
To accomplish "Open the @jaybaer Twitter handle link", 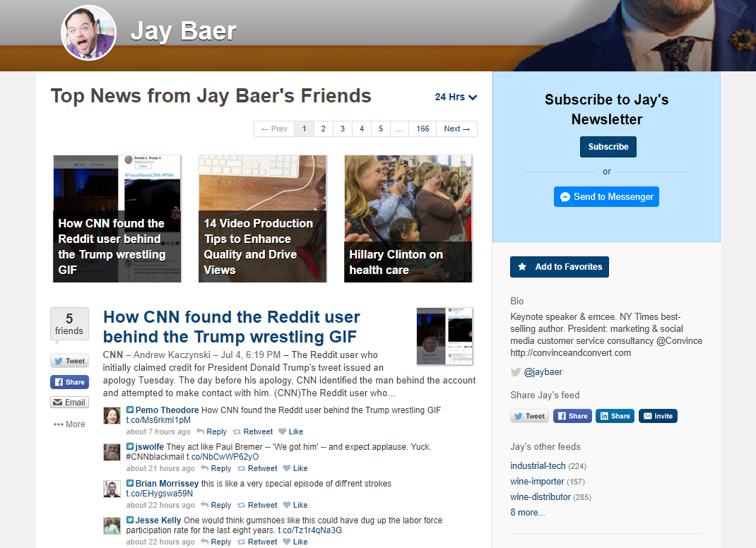I will (x=543, y=372).
